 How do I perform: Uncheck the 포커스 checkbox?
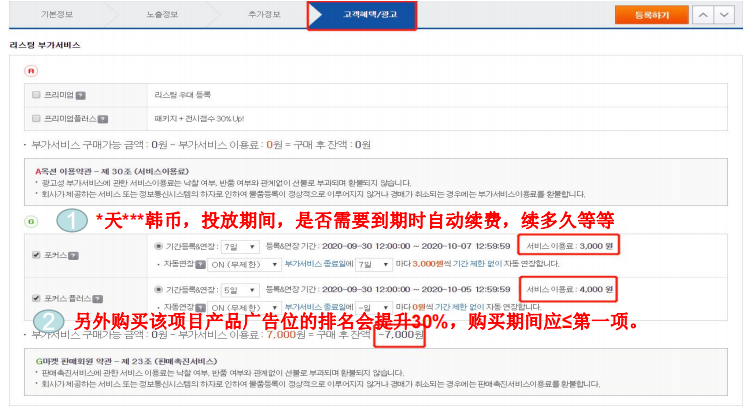(36, 255)
